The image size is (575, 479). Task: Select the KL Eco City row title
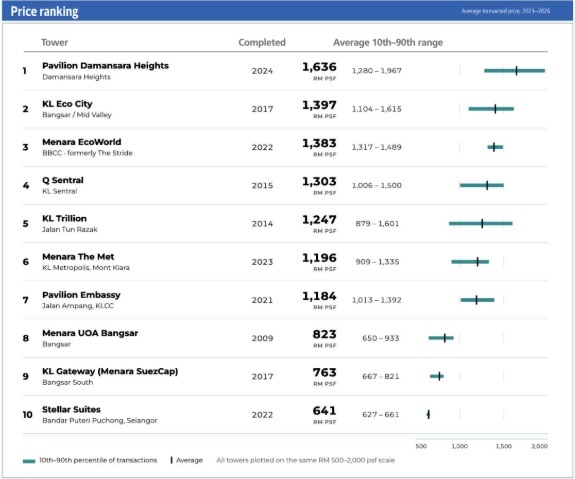pyautogui.click(x=67, y=104)
